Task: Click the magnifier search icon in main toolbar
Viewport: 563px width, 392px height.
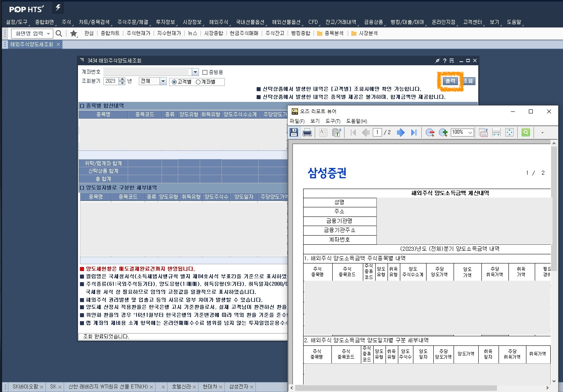Action: pyautogui.click(x=59, y=33)
